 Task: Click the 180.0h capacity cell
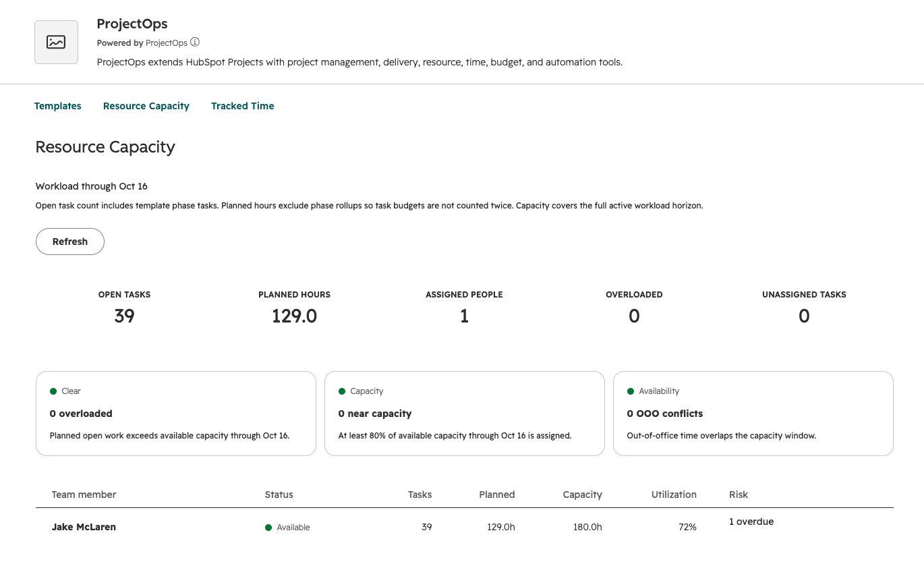tap(587, 527)
